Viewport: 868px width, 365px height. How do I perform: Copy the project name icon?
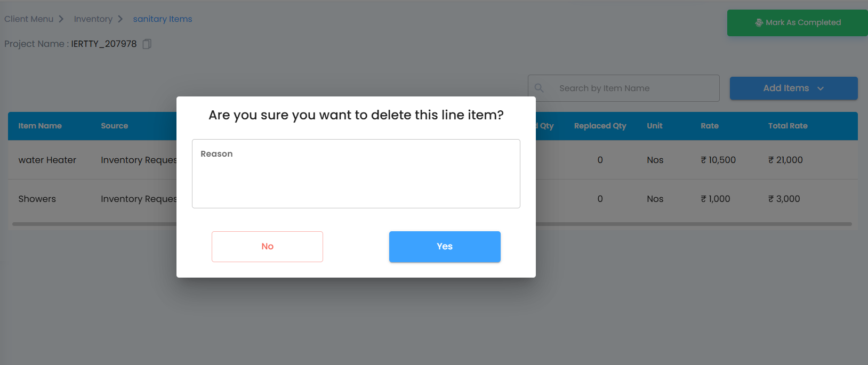[147, 44]
